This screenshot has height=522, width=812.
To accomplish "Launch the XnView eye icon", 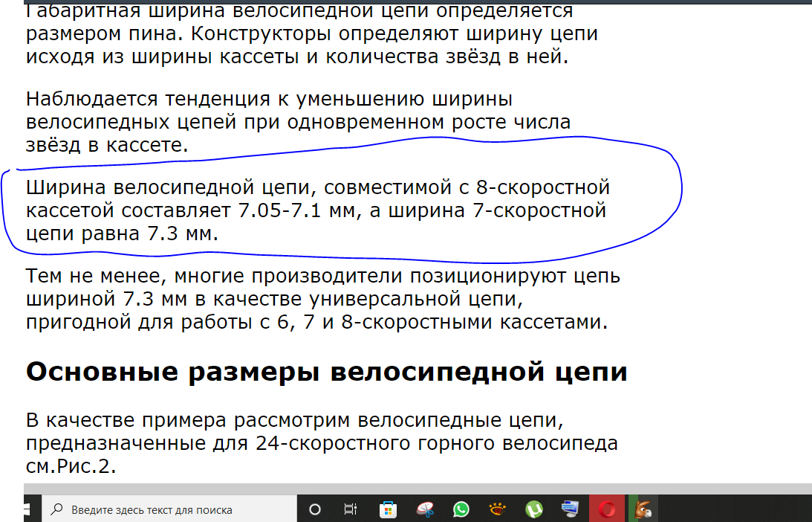I will [x=497, y=509].
